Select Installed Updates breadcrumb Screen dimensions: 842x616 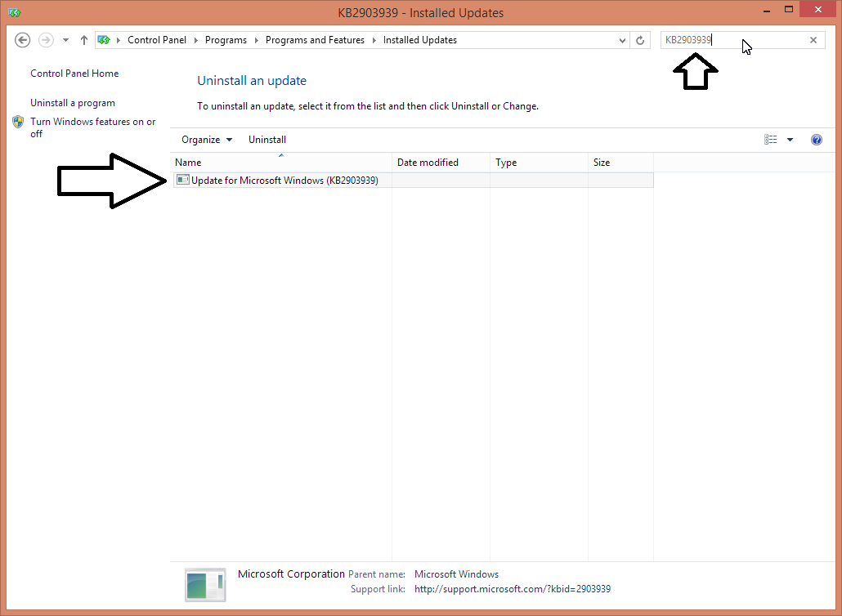pos(420,40)
